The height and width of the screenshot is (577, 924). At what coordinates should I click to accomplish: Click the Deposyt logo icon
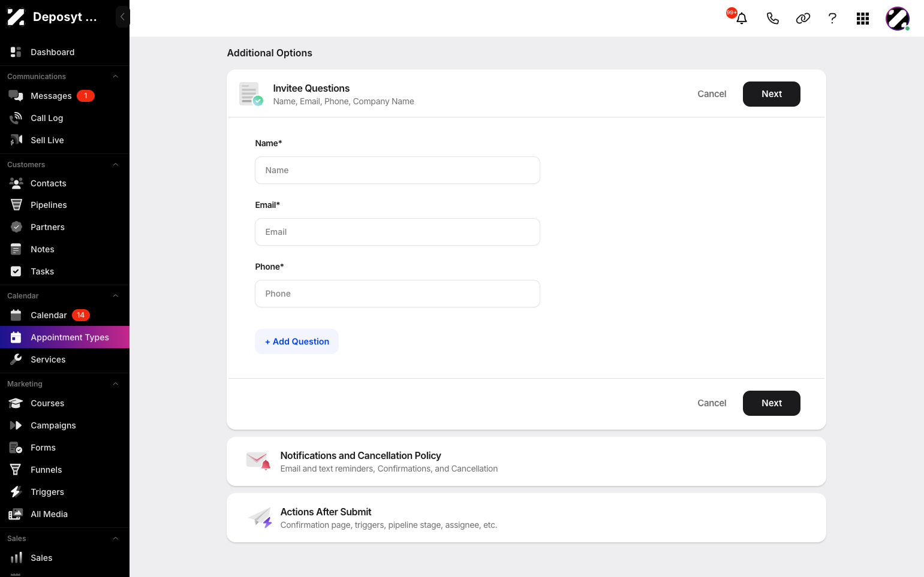pyautogui.click(x=16, y=17)
